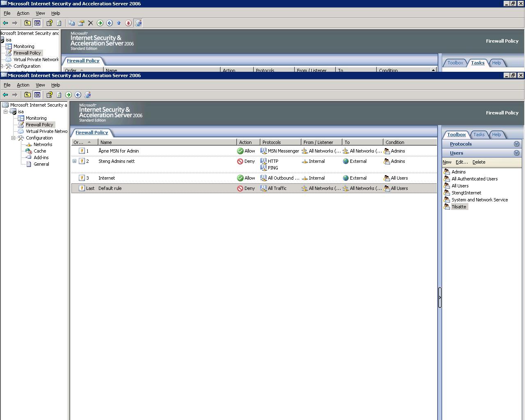Open Action menu in back window
The image size is (525, 420).
click(23, 13)
